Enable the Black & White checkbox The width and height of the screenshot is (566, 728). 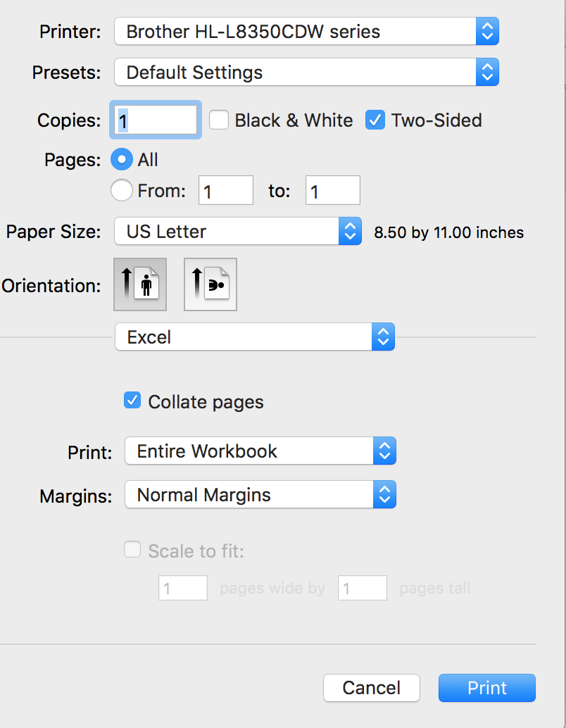pos(220,120)
